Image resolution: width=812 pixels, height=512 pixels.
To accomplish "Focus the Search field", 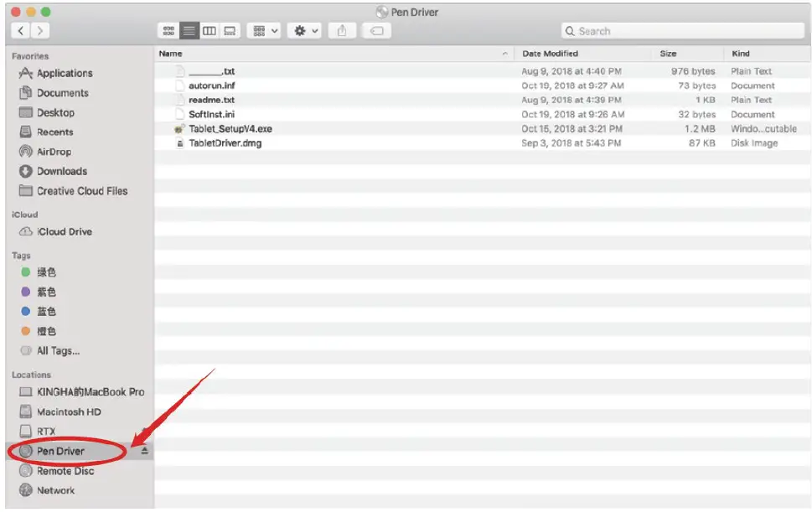I will point(683,31).
